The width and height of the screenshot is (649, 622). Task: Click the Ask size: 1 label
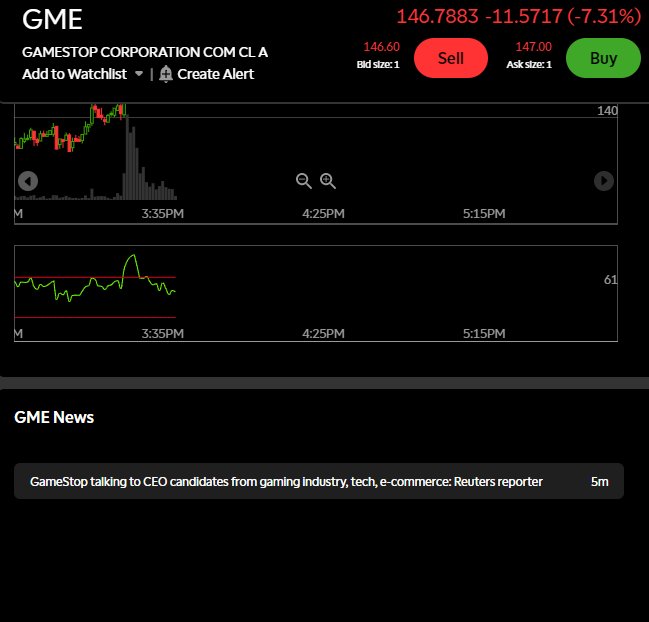529,65
